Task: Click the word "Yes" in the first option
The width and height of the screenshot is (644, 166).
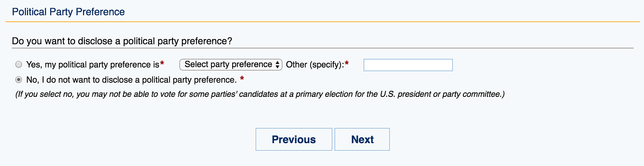Action: 33,65
